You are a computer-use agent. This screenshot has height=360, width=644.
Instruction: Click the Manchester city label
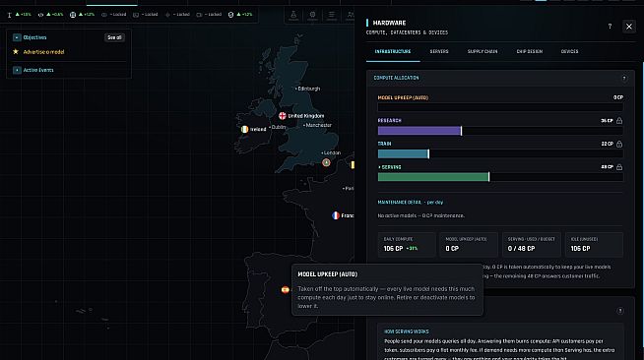(x=318, y=125)
